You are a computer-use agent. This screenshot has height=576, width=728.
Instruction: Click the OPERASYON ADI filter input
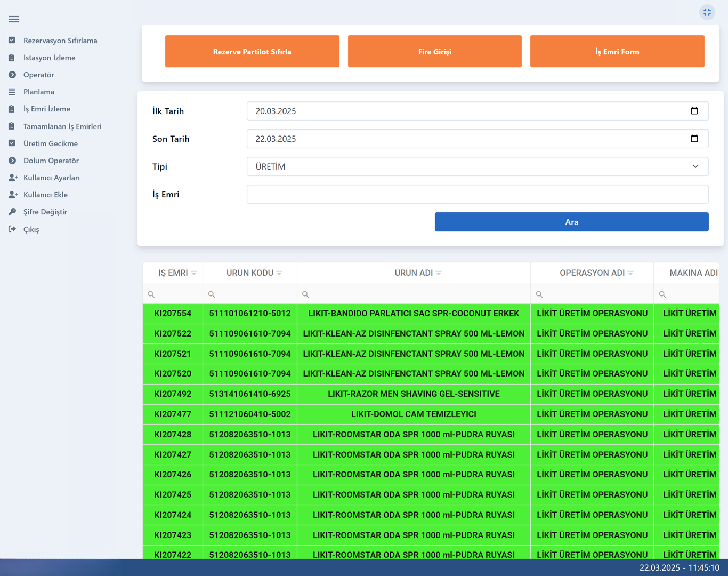pos(592,294)
